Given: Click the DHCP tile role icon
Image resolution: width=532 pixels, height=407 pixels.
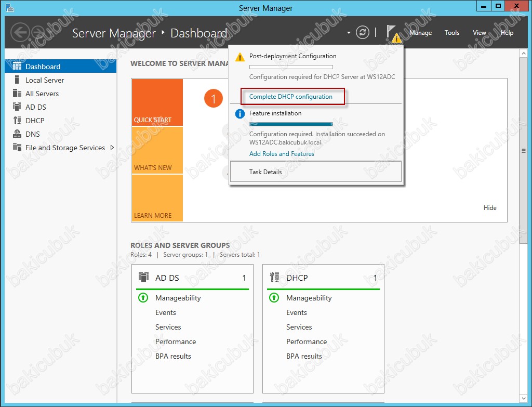Looking at the screenshot, I should click(274, 277).
